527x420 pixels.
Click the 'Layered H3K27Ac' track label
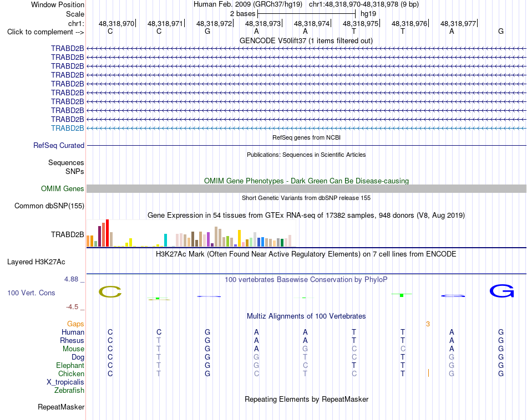[x=36, y=262]
